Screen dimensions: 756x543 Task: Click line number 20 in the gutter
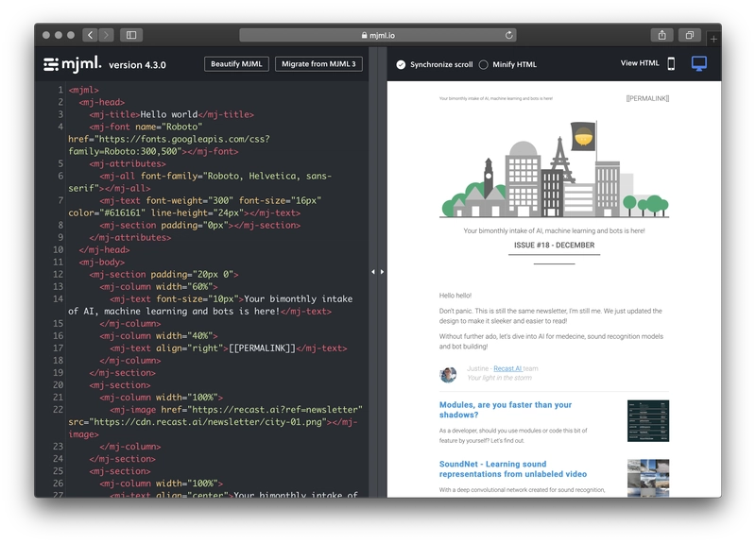(58, 385)
